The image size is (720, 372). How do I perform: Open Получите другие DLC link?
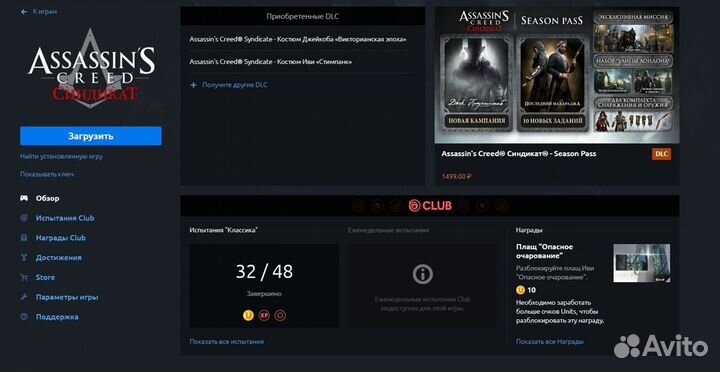point(235,85)
